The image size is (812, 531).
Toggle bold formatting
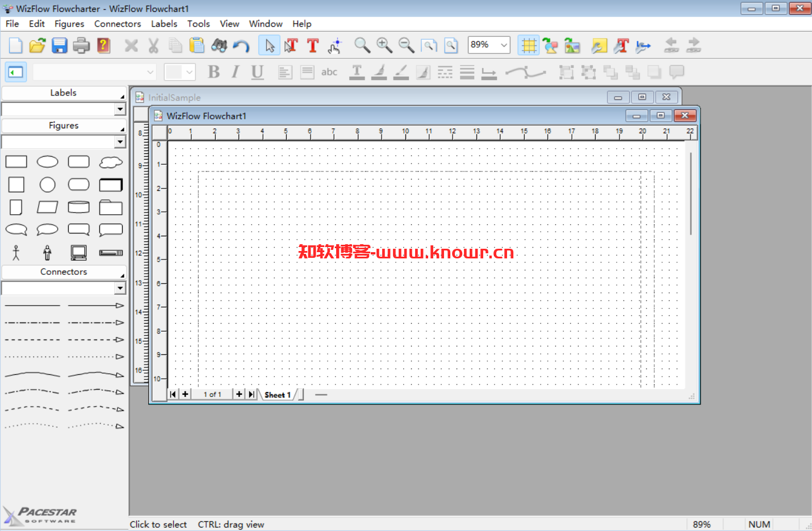[x=214, y=72]
